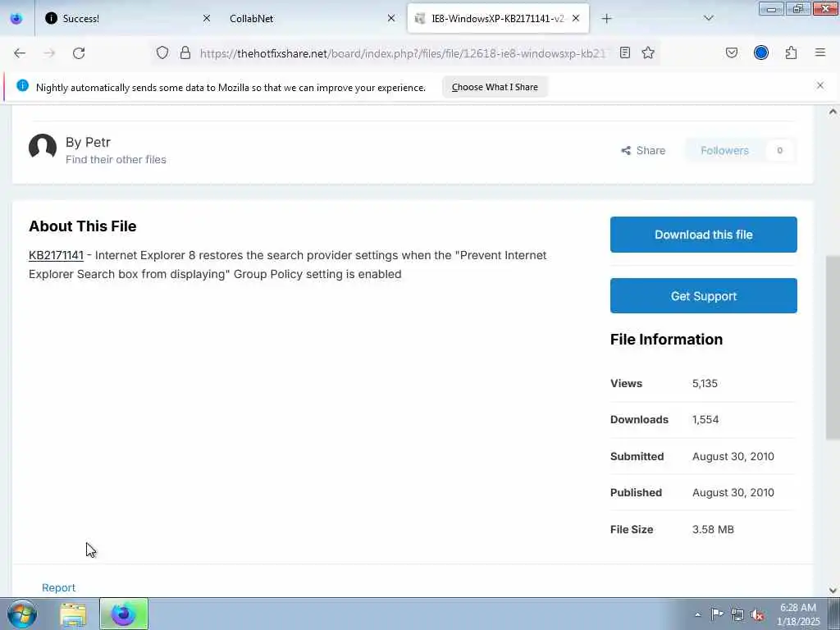Close the Success! tab

[x=207, y=18]
